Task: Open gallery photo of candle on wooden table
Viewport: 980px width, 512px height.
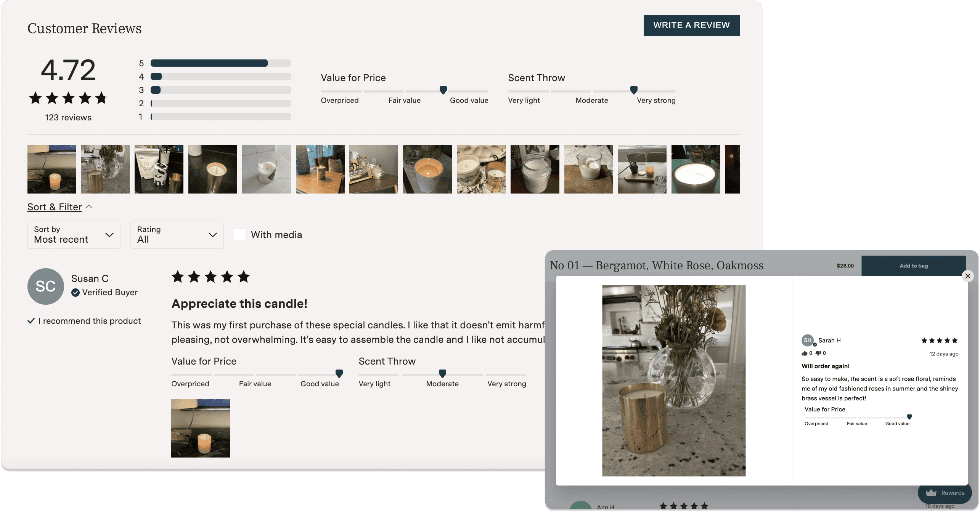Action: [x=320, y=169]
